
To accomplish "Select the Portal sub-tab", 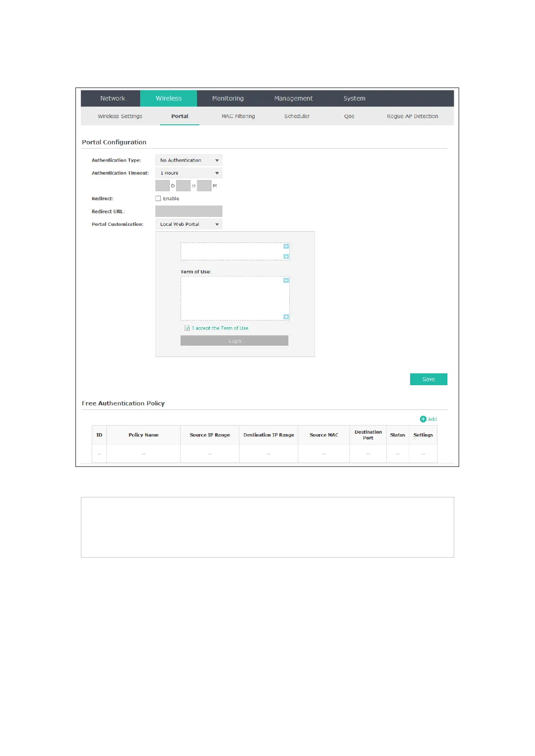I will pyautogui.click(x=180, y=116).
